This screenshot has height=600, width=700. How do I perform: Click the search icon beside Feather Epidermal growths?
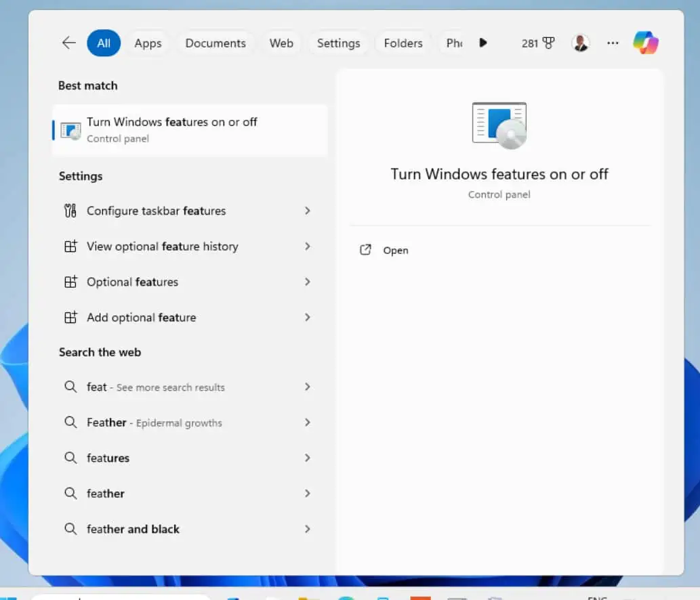click(70, 422)
